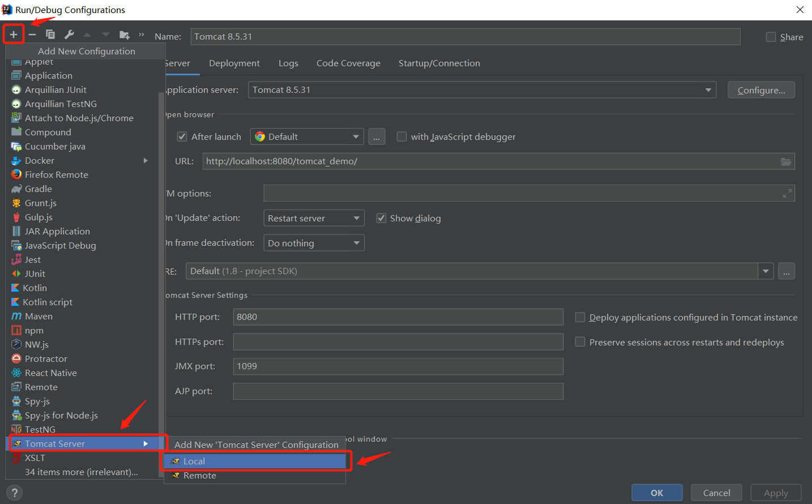Open the JRE Default project SDK dropdown arrow
812x504 pixels.
click(766, 271)
